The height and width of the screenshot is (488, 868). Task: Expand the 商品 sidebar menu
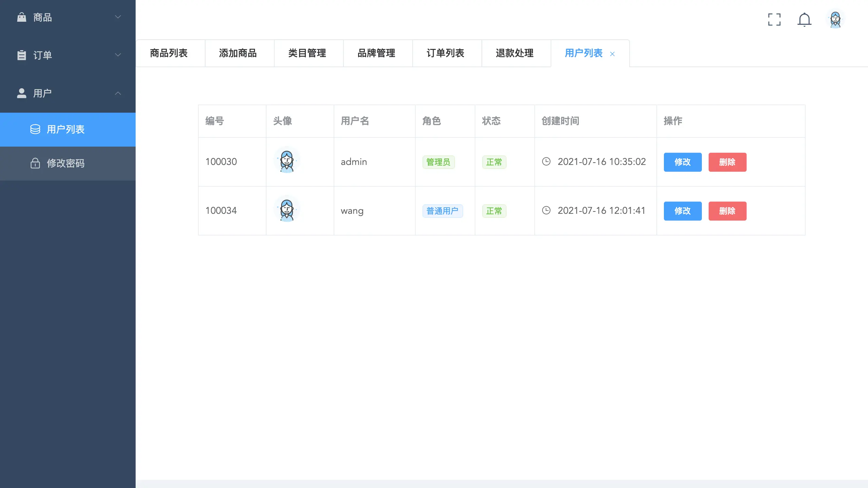point(117,17)
